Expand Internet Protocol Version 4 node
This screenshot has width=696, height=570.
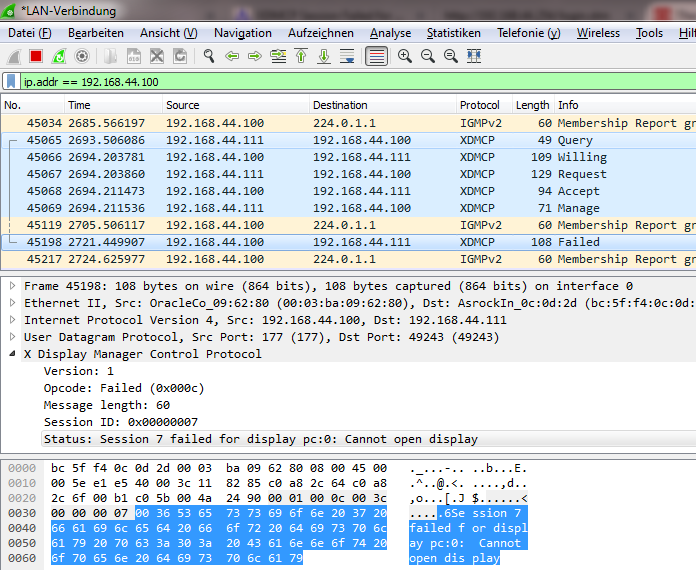point(12,320)
